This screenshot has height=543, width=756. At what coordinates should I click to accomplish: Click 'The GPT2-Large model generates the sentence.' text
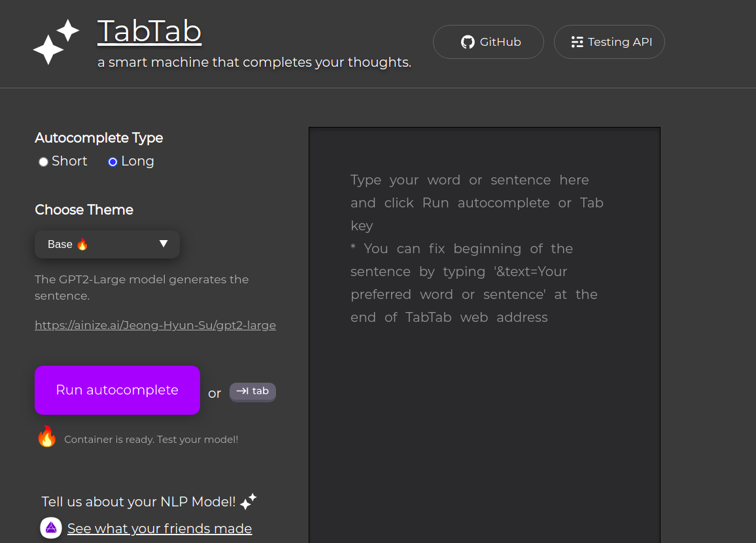(142, 287)
